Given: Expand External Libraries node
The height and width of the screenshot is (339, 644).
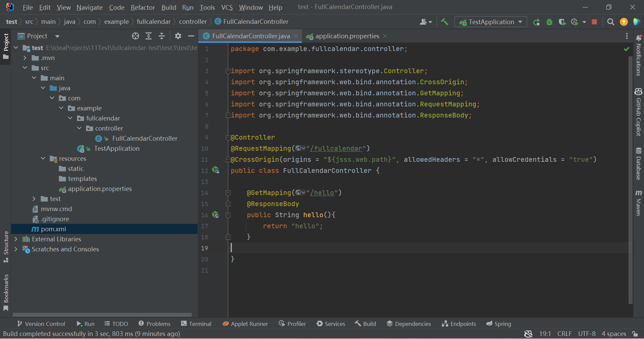Looking at the screenshot, I should click(x=16, y=239).
